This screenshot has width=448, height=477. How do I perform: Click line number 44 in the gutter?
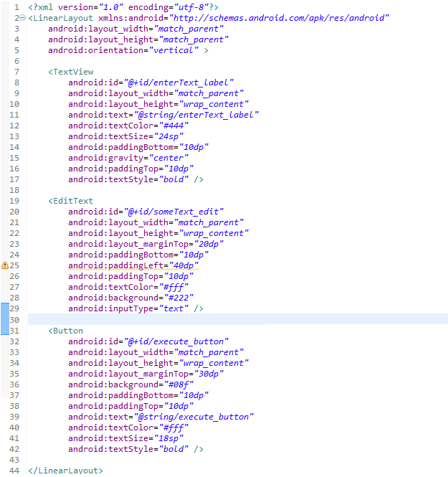[14, 471]
